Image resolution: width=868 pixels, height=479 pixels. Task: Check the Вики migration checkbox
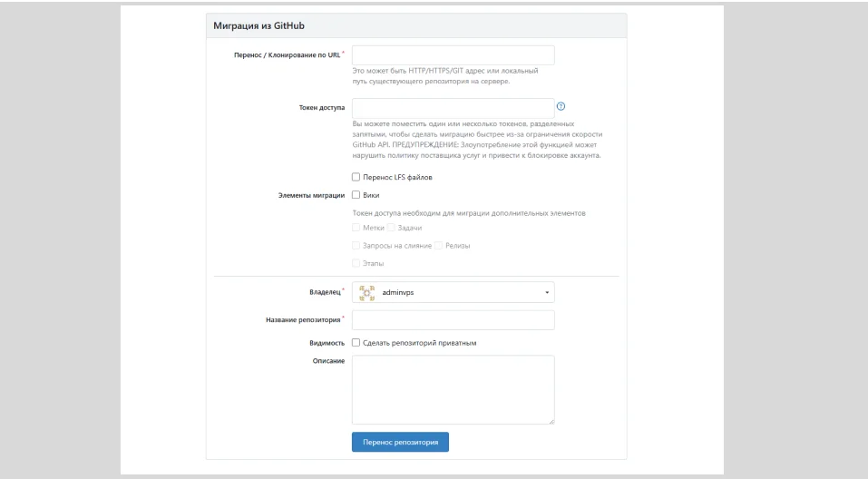click(356, 194)
